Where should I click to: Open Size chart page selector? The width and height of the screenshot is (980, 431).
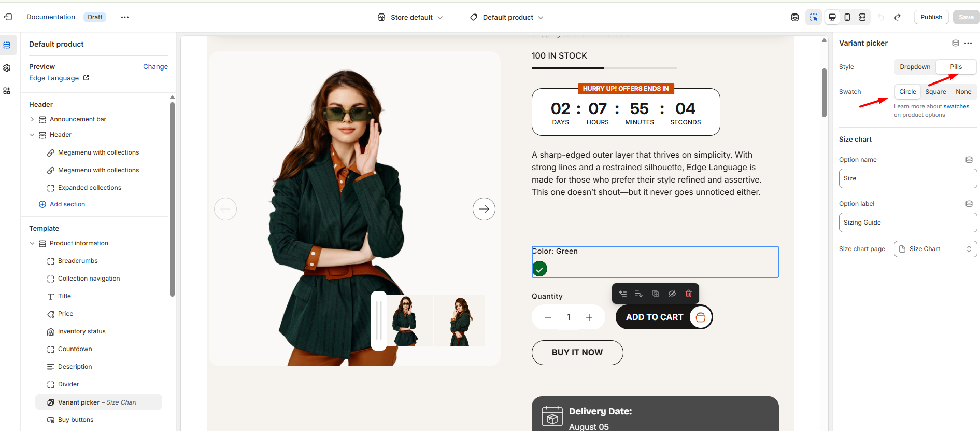[935, 249]
